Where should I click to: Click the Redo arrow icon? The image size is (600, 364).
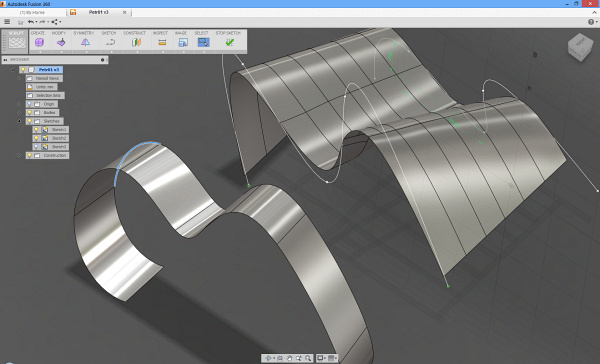point(42,22)
